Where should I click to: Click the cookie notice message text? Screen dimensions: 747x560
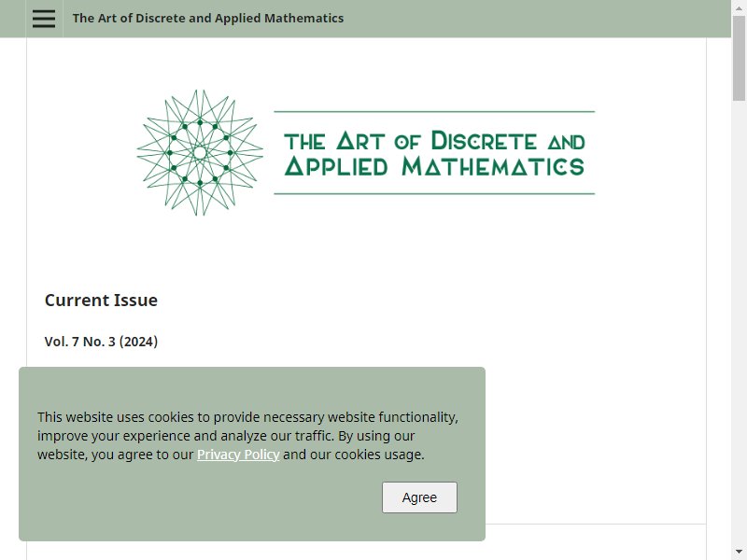[x=247, y=436]
